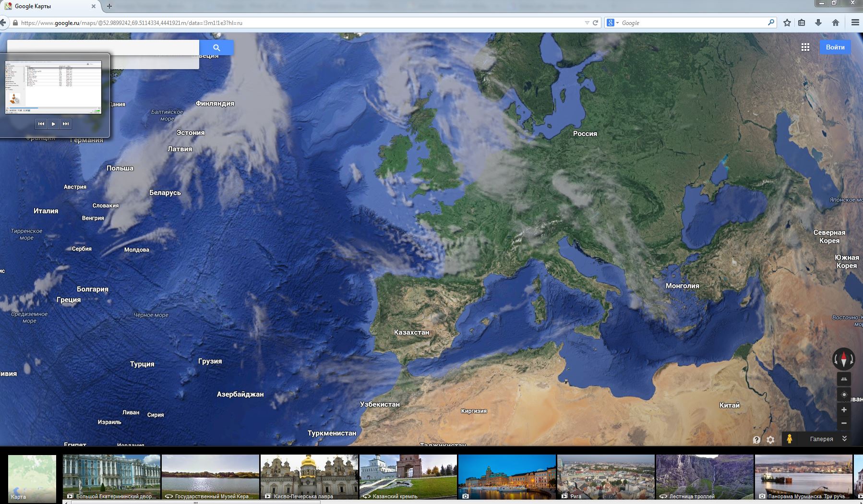Image resolution: width=863 pixels, height=504 pixels.
Task: Show my location on the map
Action: coord(844,395)
